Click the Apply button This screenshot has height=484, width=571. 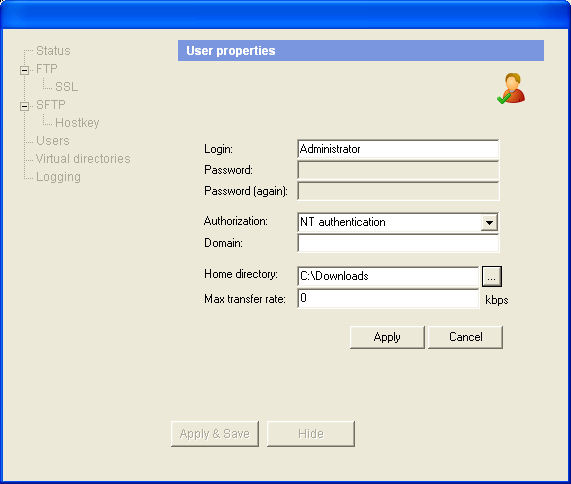click(387, 337)
